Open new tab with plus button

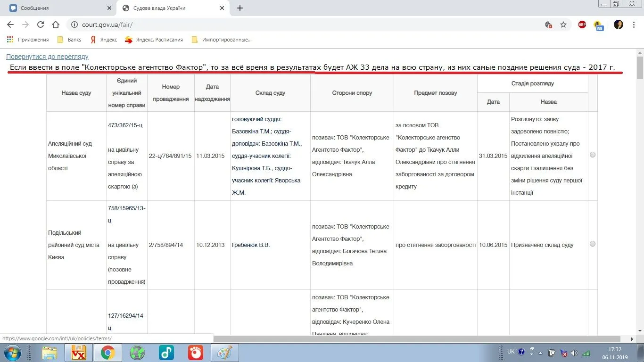click(x=240, y=8)
